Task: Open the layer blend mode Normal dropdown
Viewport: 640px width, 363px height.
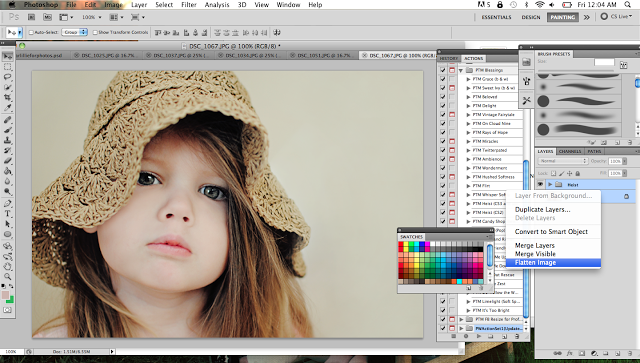Action: (562, 161)
